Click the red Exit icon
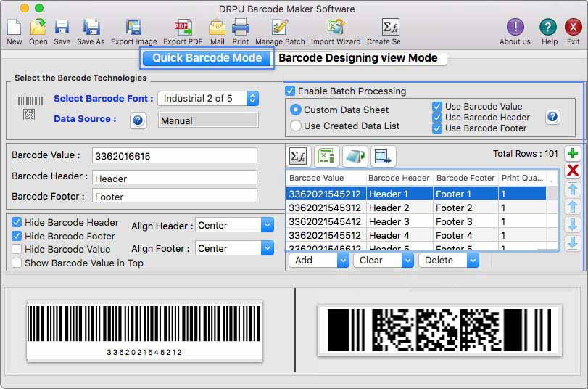 [x=573, y=27]
